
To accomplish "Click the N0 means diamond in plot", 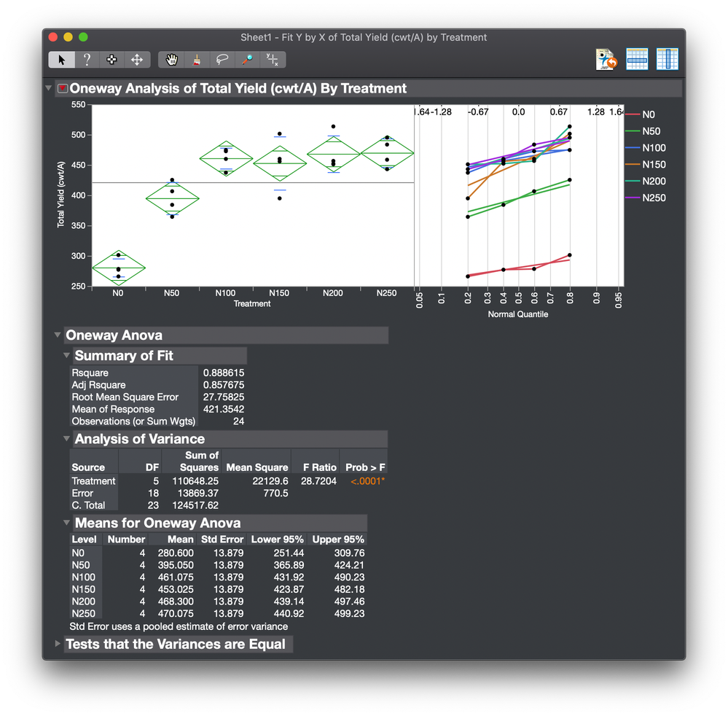I will [119, 268].
